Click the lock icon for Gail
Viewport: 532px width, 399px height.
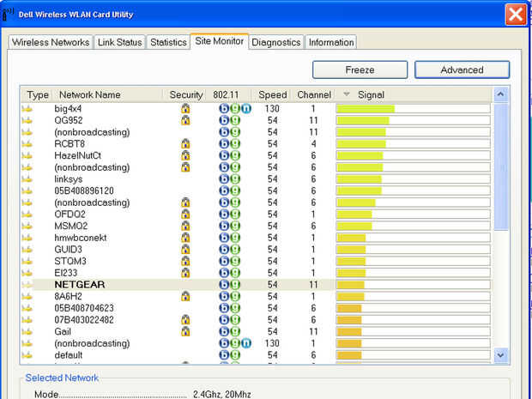[x=185, y=331]
